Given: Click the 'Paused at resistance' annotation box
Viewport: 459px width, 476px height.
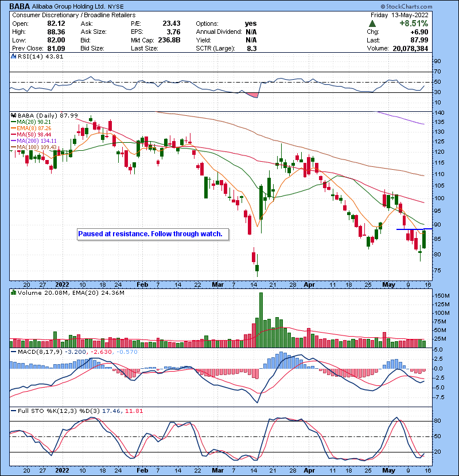Looking at the screenshot, I should pyautogui.click(x=153, y=235).
